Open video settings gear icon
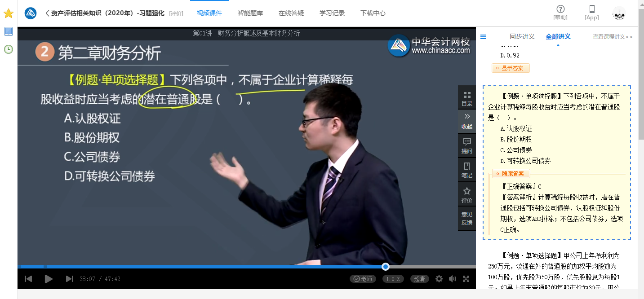The height and width of the screenshot is (299, 644). coord(439,279)
